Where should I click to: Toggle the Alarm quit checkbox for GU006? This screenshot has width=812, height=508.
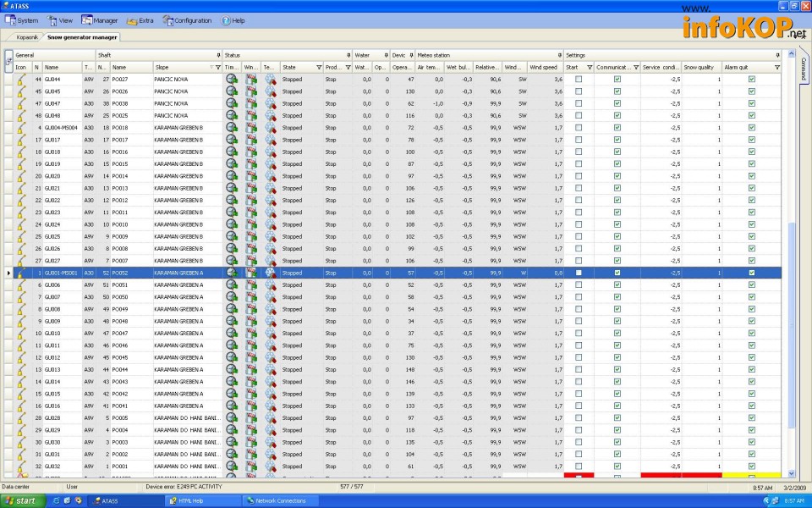752,284
